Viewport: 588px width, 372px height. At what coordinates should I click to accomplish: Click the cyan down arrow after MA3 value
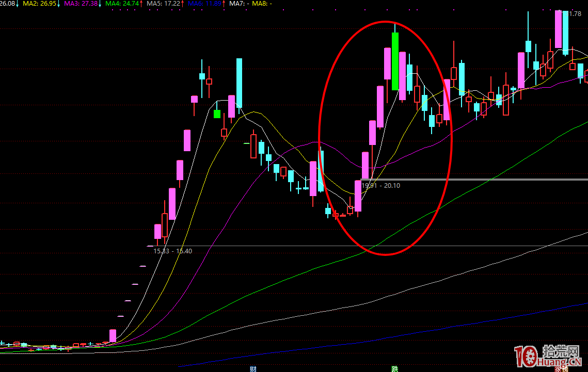(x=100, y=4)
